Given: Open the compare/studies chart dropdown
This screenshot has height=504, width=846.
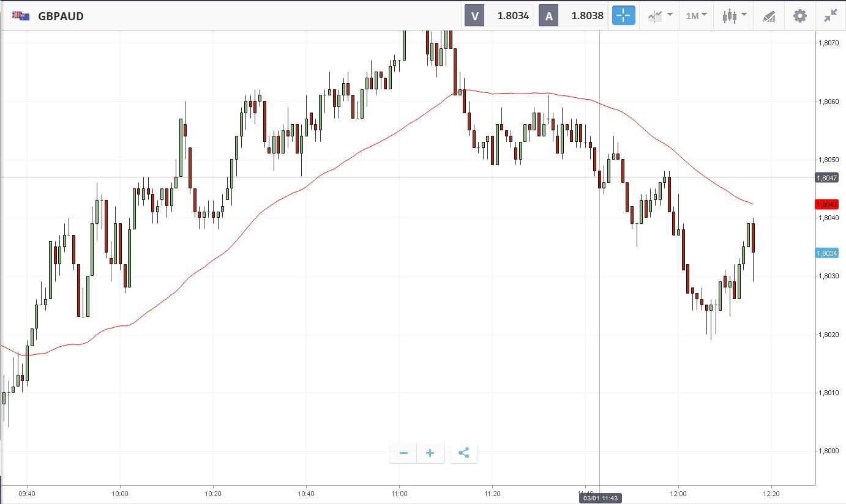Looking at the screenshot, I should pos(661,16).
